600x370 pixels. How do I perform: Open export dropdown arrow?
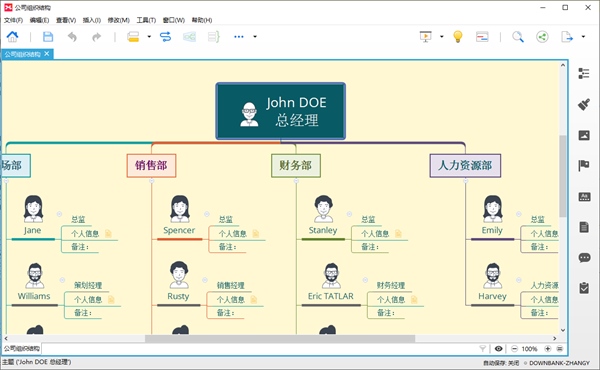point(583,37)
